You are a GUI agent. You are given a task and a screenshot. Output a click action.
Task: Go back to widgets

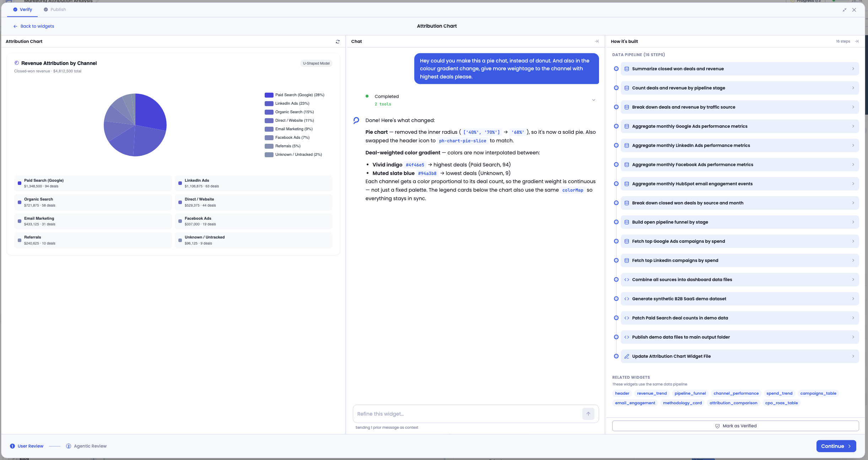(34, 26)
